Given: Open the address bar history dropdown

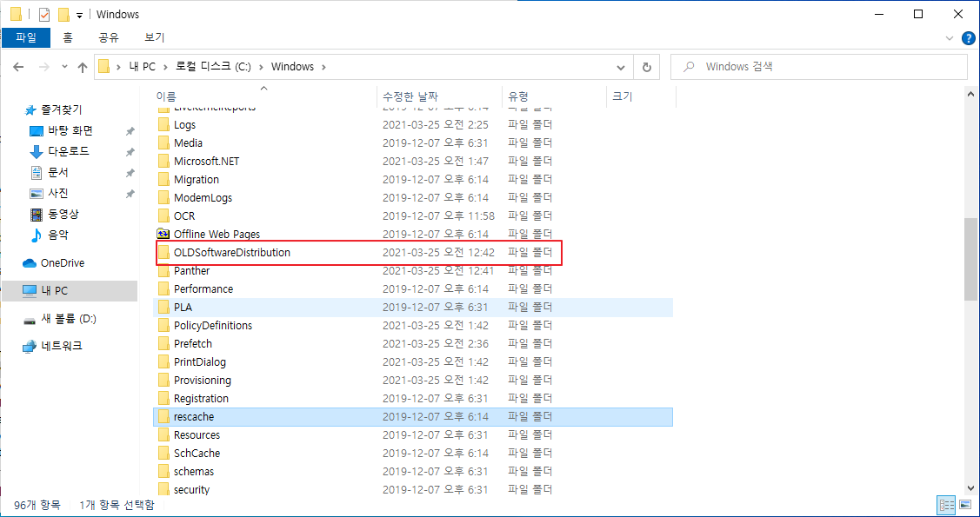Looking at the screenshot, I should [620, 66].
